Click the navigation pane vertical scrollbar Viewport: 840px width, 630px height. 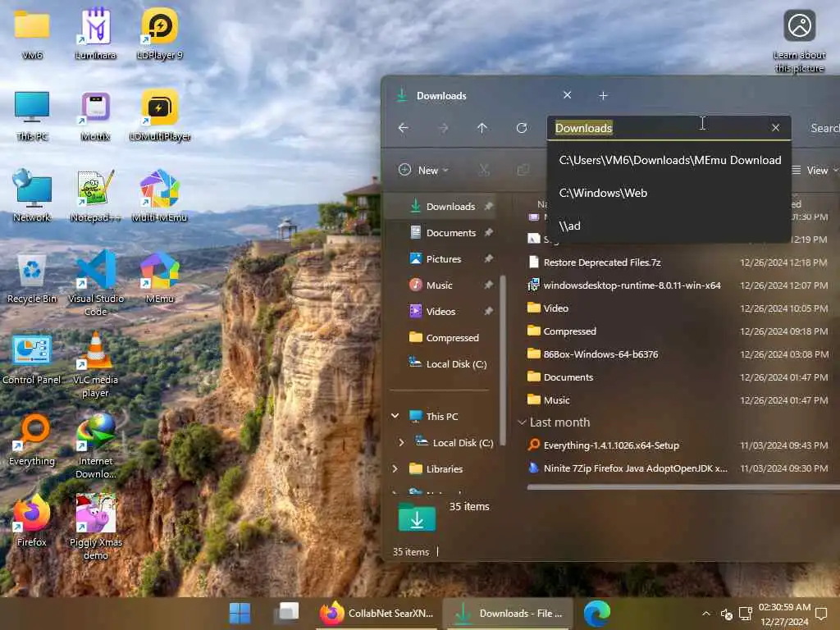point(503,360)
